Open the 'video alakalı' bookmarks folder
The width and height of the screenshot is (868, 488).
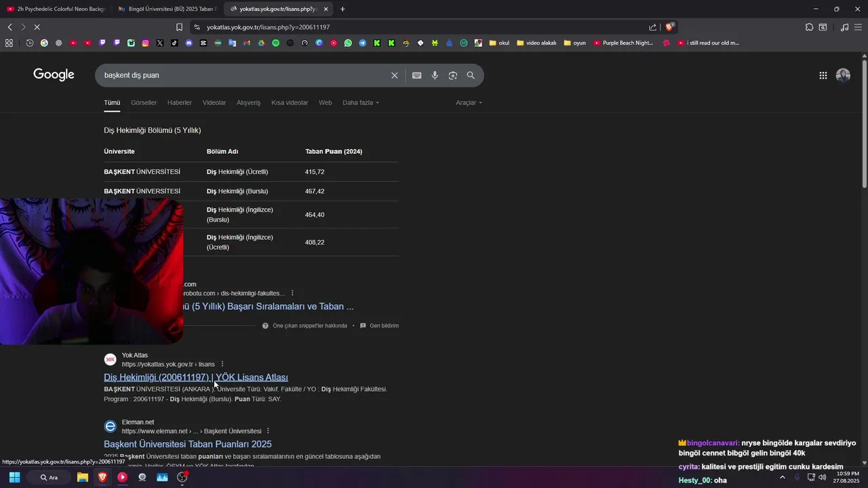click(x=536, y=43)
